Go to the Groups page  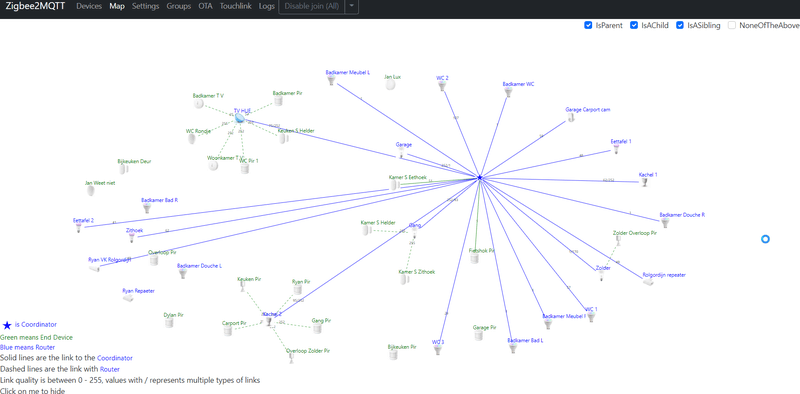point(179,7)
